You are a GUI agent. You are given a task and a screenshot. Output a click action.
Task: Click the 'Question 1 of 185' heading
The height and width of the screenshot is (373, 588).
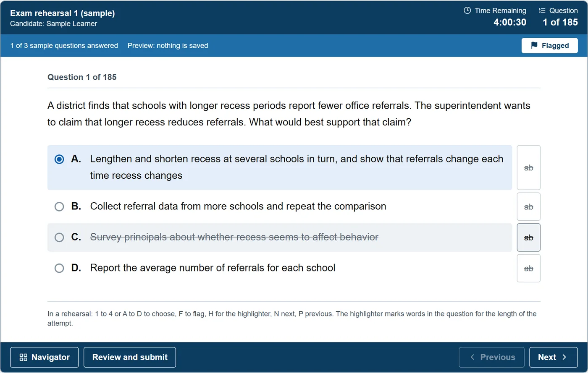[x=82, y=77]
